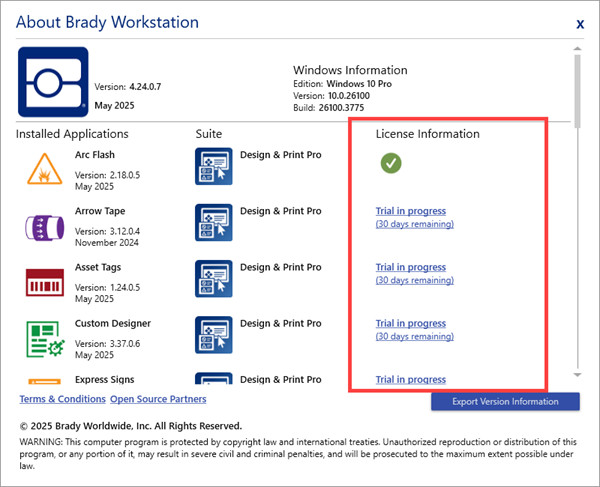This screenshot has width=600, height=487.
Task: Click the 'Version: 3.12.0.4' text
Action: pos(107,231)
